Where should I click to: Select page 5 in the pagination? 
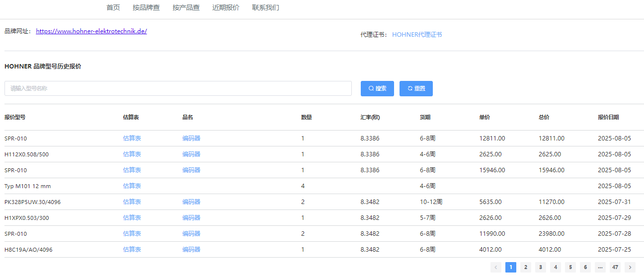[x=570, y=267]
